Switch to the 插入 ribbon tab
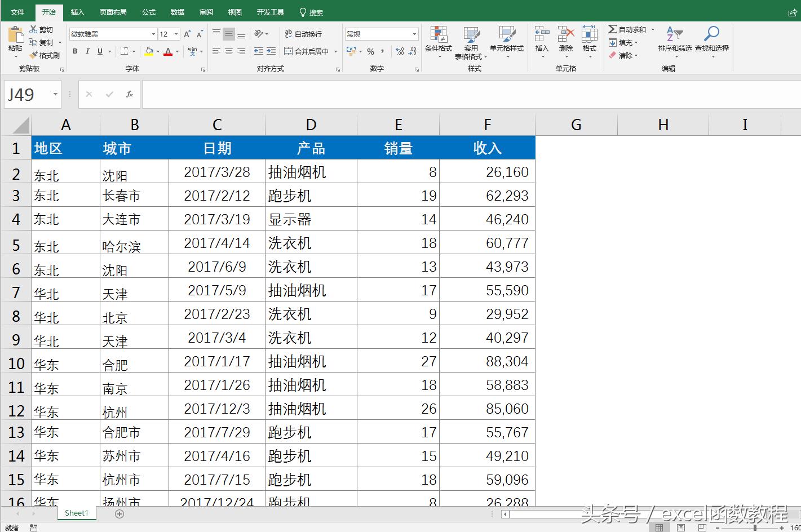Image resolution: width=801 pixels, height=532 pixels. pos(77,11)
